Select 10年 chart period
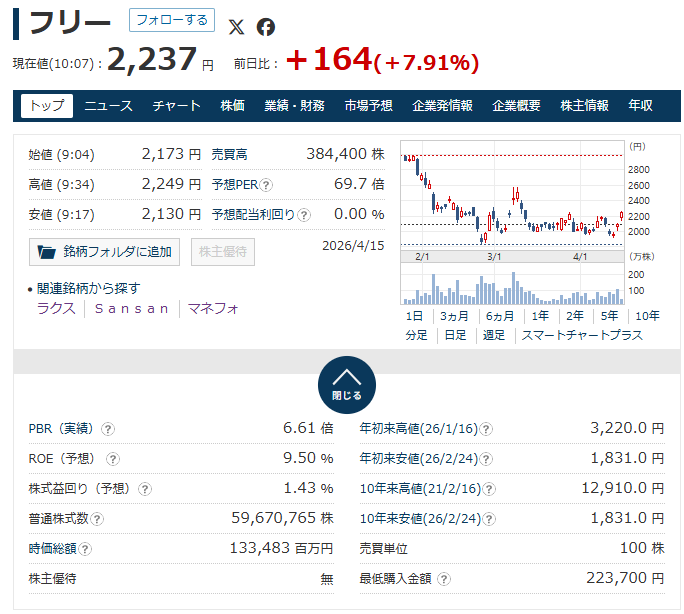 647,316
